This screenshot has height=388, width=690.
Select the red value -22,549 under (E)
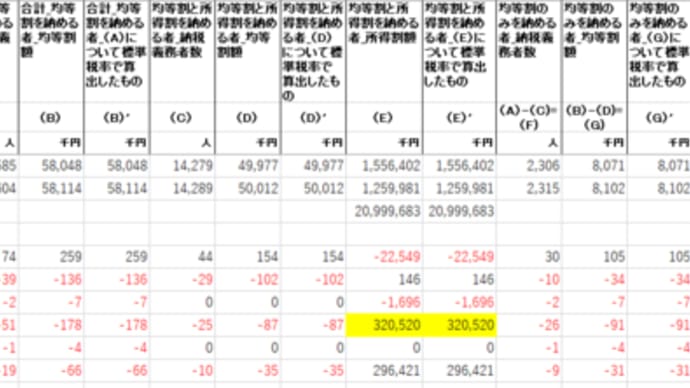click(x=384, y=257)
